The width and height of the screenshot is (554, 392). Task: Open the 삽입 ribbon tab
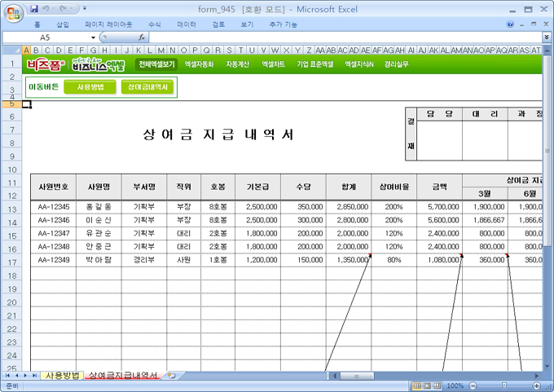click(63, 24)
